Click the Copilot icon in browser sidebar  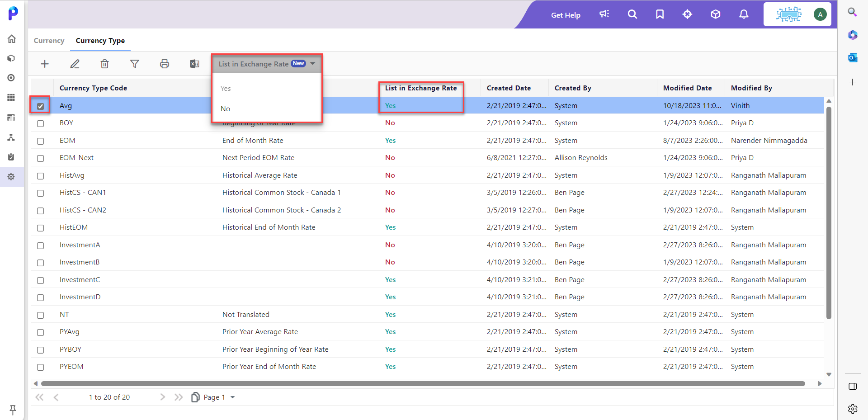coord(853,35)
